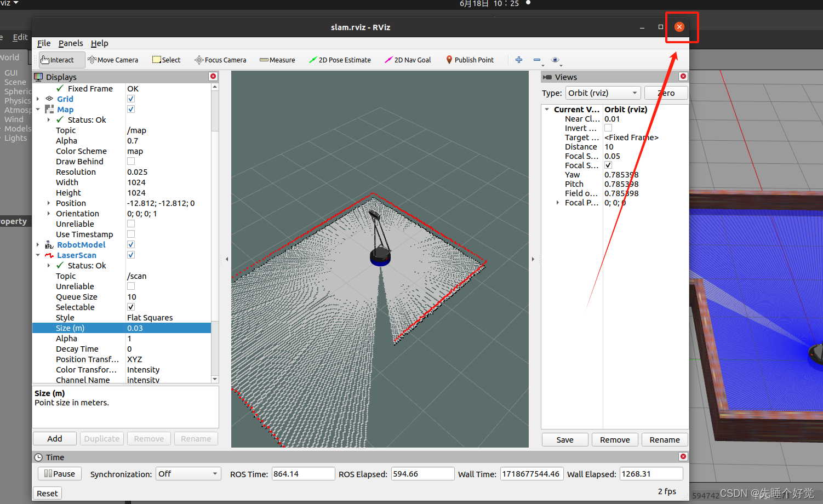Click the minus remove-tool icon
Image resolution: width=823 pixels, height=504 pixels.
pyautogui.click(x=537, y=60)
